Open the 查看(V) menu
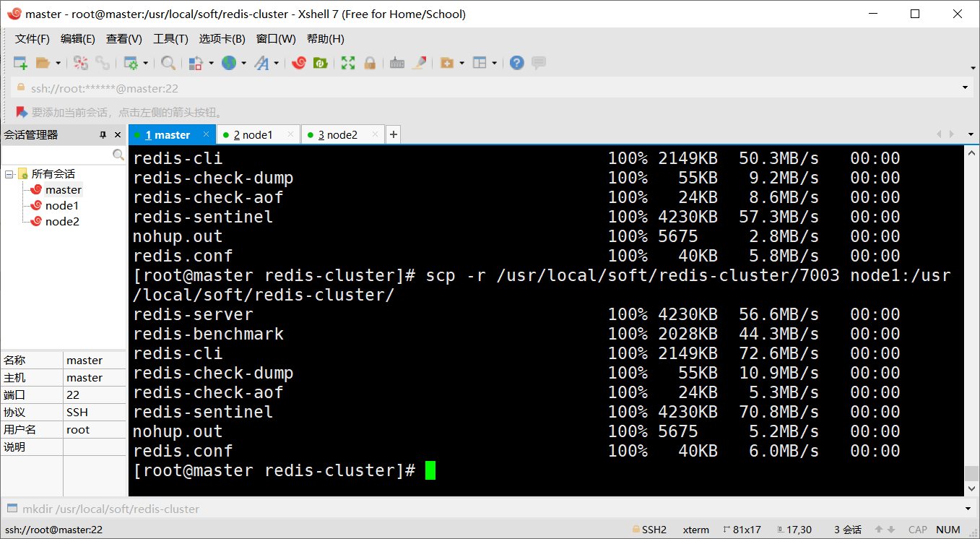This screenshot has height=539, width=980. [124, 39]
